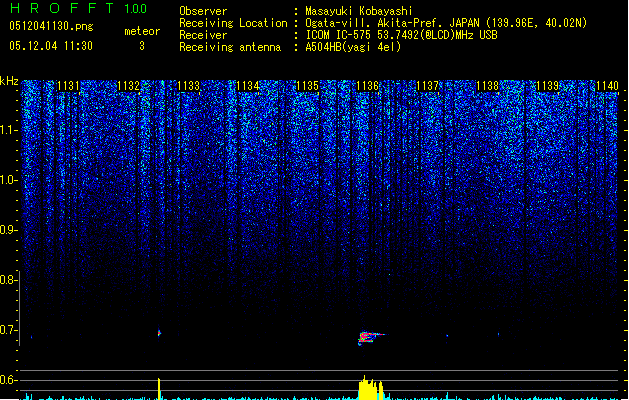This screenshot has width=629, height=400.
Task: Click receiver text ICOM IC-575 53.7492 MHz USB
Action: (402, 35)
